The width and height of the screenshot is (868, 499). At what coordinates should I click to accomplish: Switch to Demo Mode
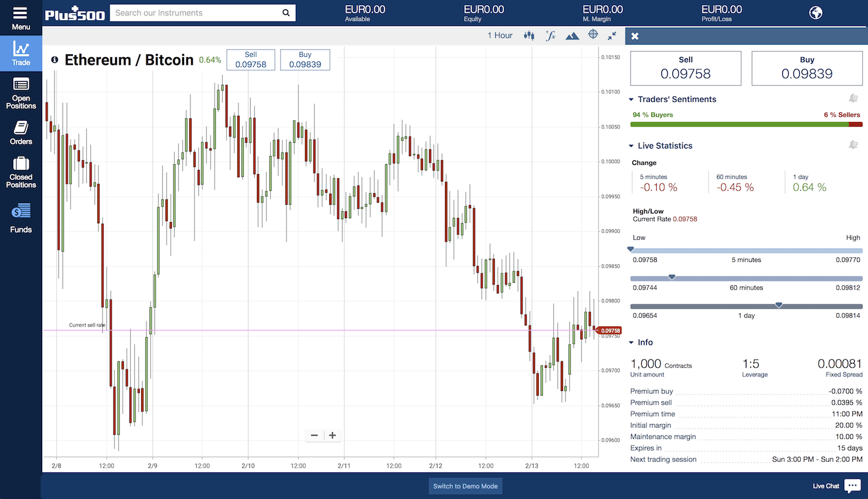(465, 486)
